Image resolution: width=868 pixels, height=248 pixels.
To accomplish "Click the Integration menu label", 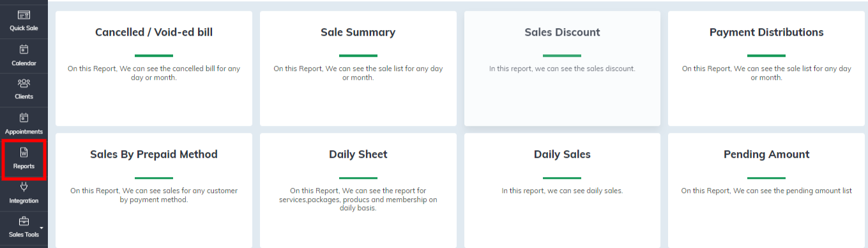I will click(x=24, y=201).
